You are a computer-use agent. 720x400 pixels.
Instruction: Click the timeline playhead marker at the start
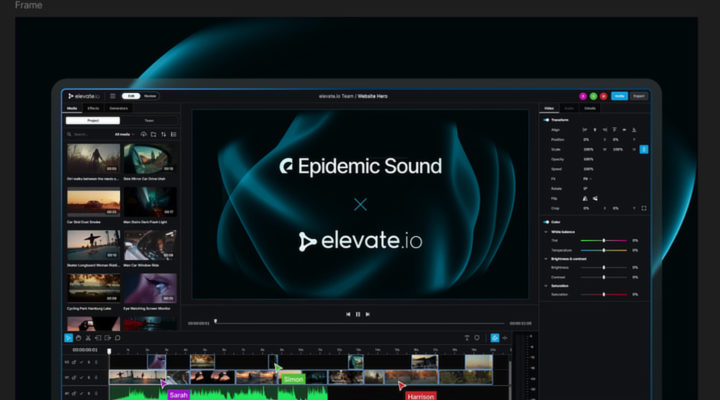[109, 351]
